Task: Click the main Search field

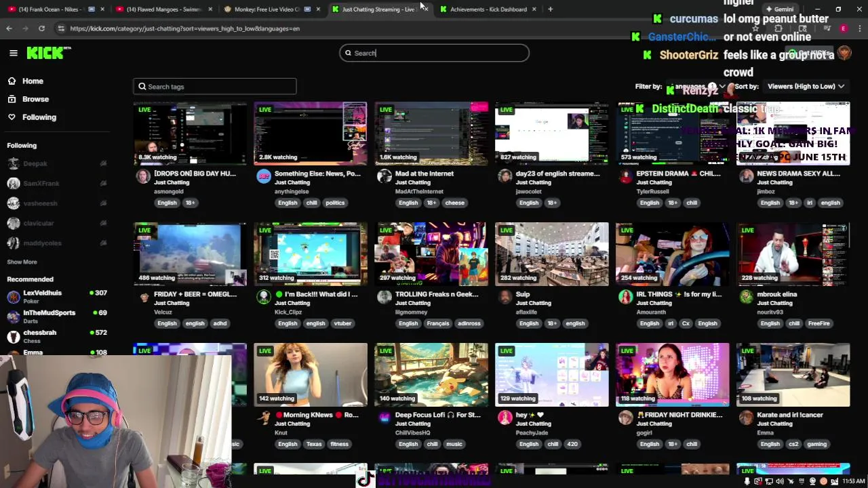Action: (x=434, y=53)
